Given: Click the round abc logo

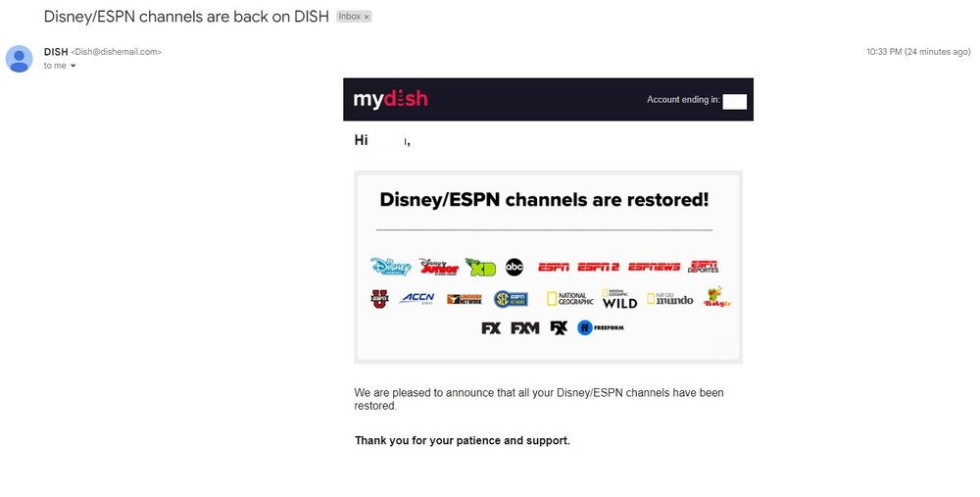Looking at the screenshot, I should [x=514, y=267].
